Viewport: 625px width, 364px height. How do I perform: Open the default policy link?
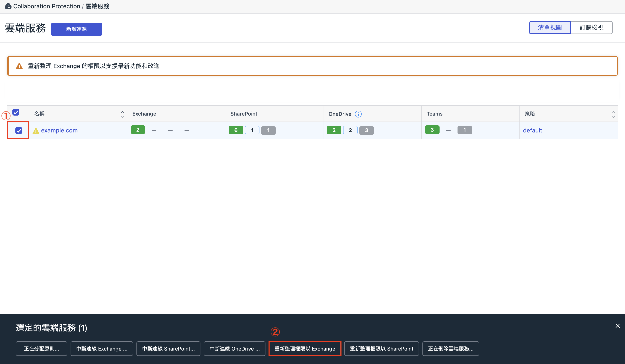[532, 131]
